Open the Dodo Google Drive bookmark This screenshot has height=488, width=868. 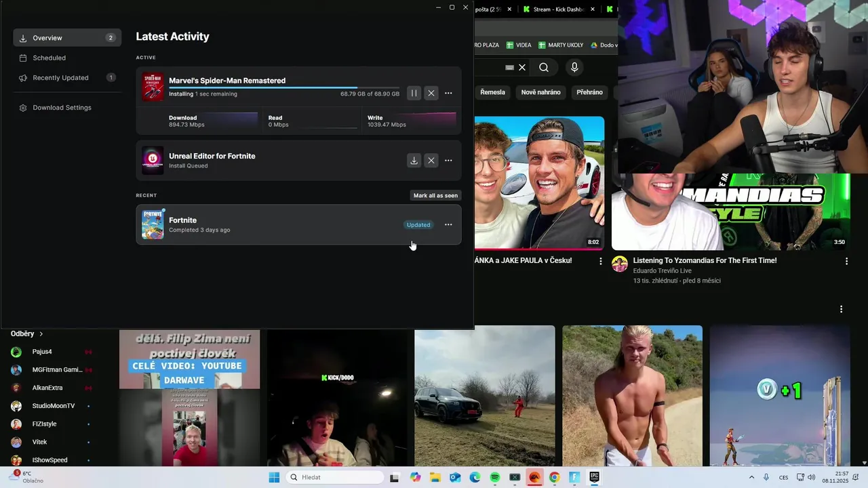click(604, 45)
